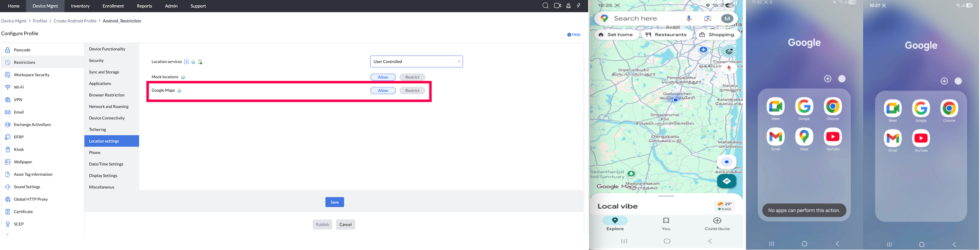
Task: Open the Device Mgmt tab
Action: point(45,6)
